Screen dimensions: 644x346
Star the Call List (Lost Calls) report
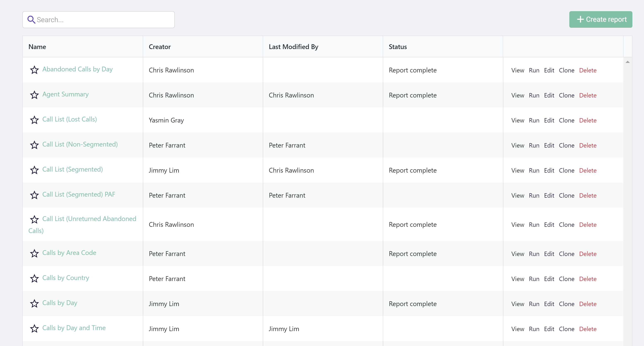pos(34,120)
